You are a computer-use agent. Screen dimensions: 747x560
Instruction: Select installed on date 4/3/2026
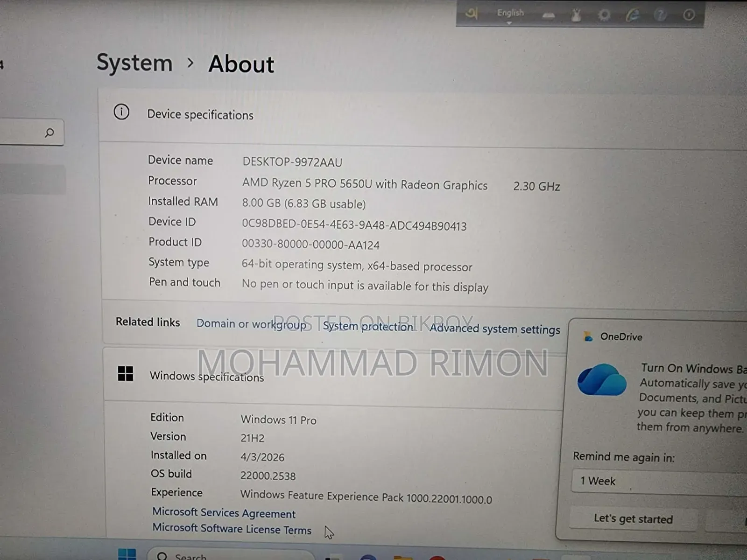262,457
